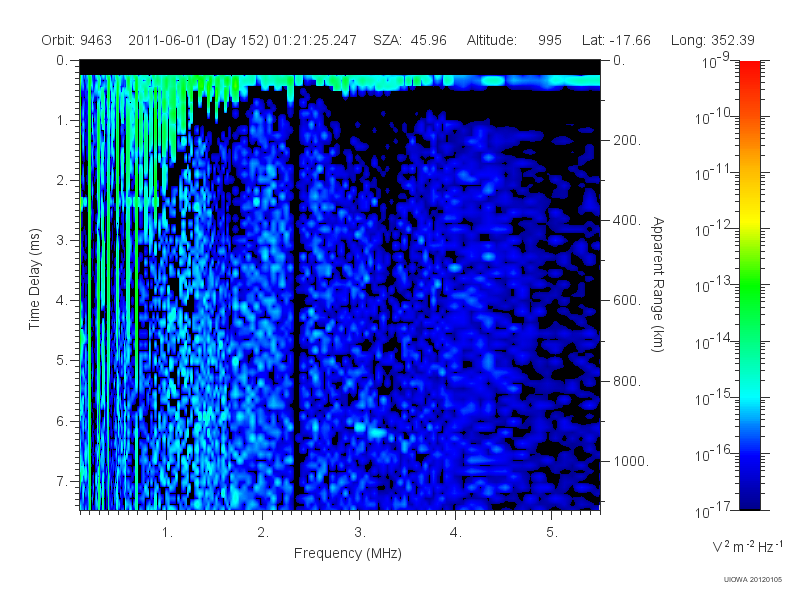This screenshot has height=600, width=800.
Task: Click the '1.' time delay tick label
Action: tap(62, 120)
